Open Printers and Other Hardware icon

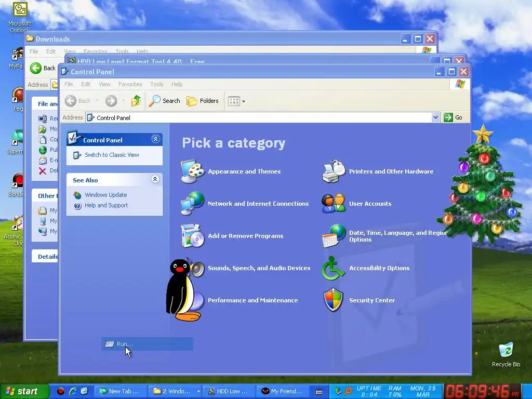[x=334, y=171]
